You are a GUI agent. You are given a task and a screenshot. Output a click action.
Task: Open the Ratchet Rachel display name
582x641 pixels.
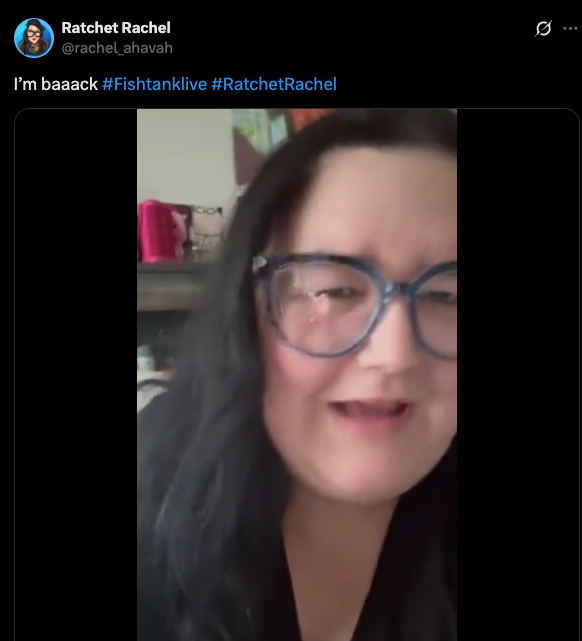[116, 28]
